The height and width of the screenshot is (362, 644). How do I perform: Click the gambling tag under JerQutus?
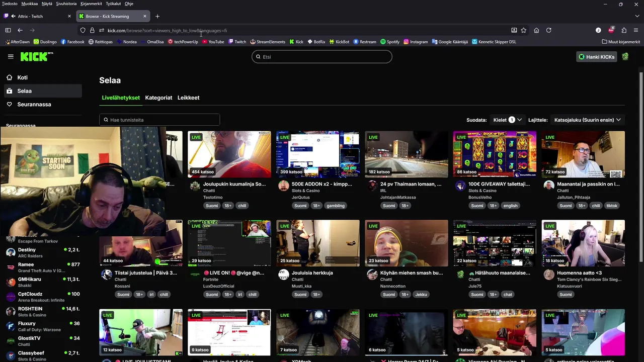[x=336, y=206]
